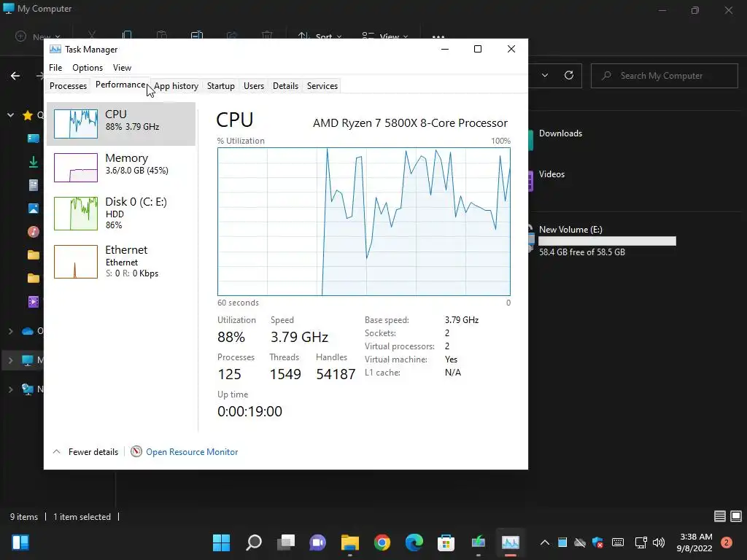
Task: Select the Memory mini graph thumbnail
Action: (76, 168)
